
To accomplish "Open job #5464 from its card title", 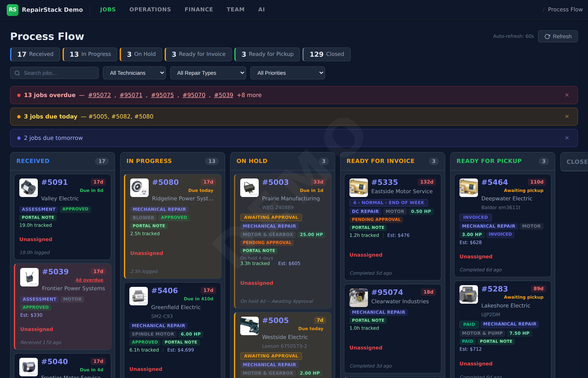I will coord(495,182).
